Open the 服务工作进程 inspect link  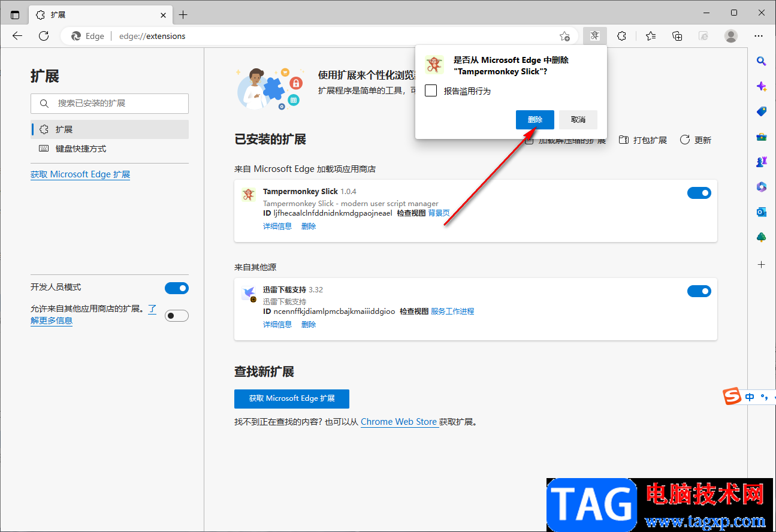(452, 312)
